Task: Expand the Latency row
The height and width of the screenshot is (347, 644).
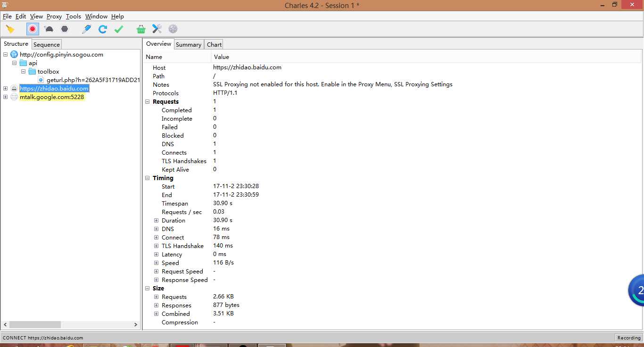Action: (157, 254)
